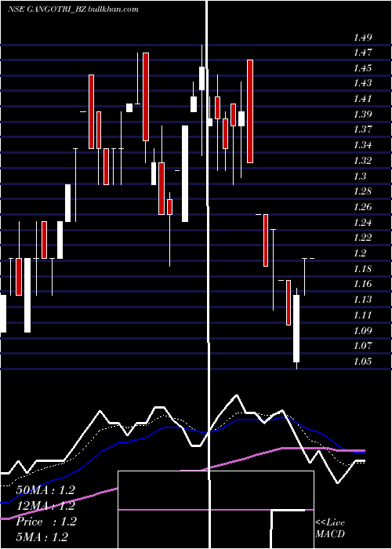392x549 pixels.
Task: Click the 50MA : 1.2 legend text
Action: tap(45, 490)
